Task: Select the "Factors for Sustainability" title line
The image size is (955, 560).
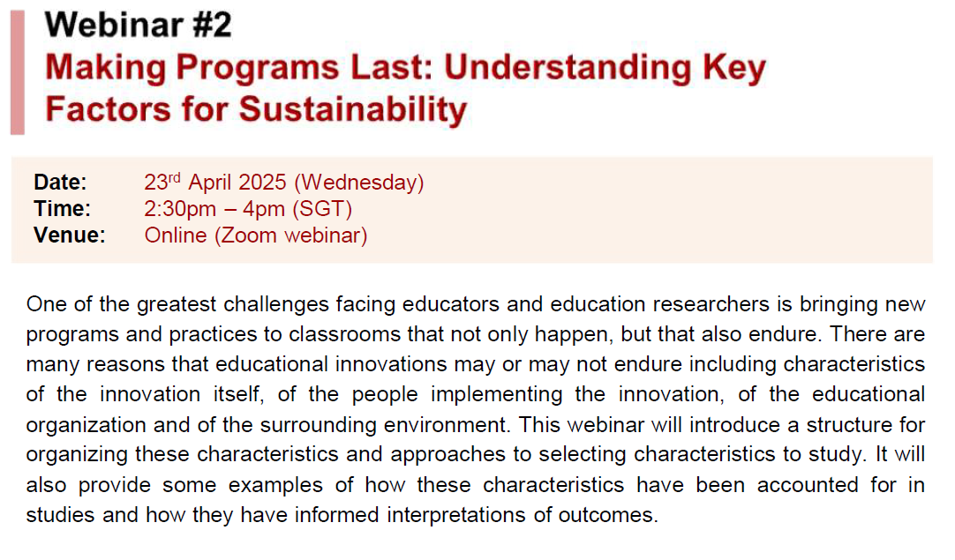Action: pos(255,109)
